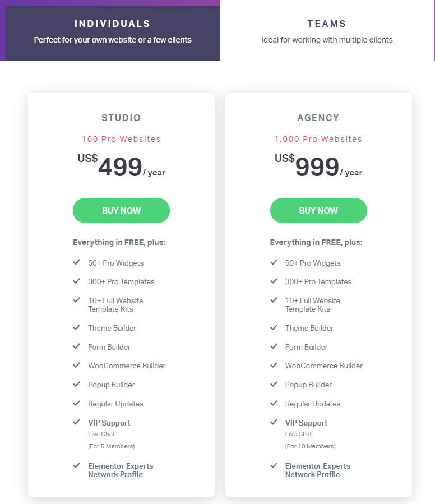
Task: Click checkmark beside Studio 50+ Pro Widgets
Action: [x=76, y=262]
